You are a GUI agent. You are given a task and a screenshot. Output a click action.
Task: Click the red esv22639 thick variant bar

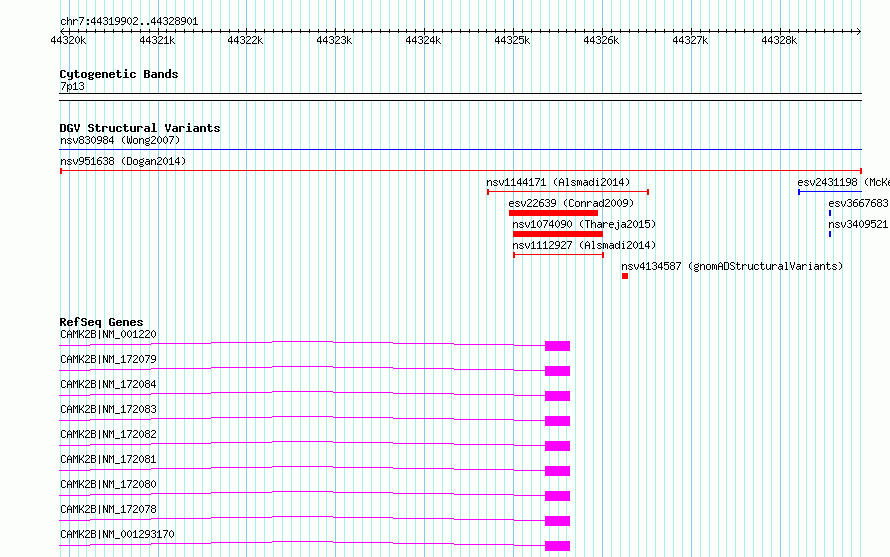553,213
